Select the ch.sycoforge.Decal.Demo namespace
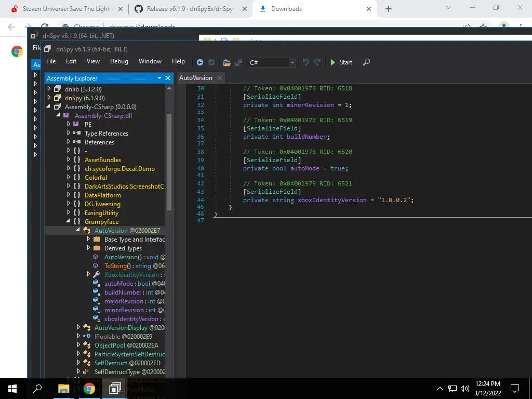 click(x=120, y=169)
